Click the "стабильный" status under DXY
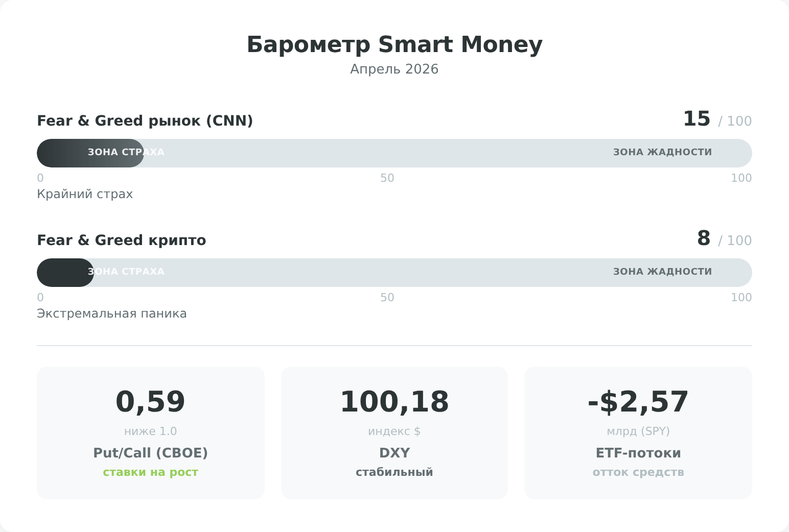789x532 pixels. point(394,472)
